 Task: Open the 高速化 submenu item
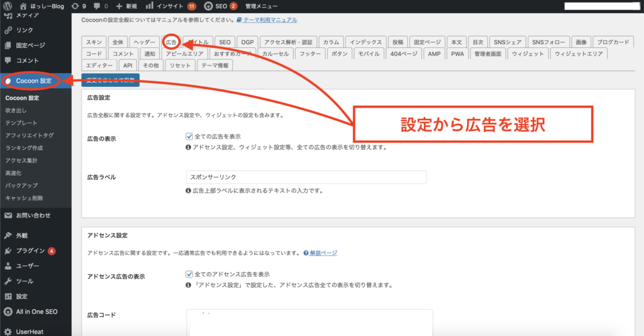click(x=14, y=173)
